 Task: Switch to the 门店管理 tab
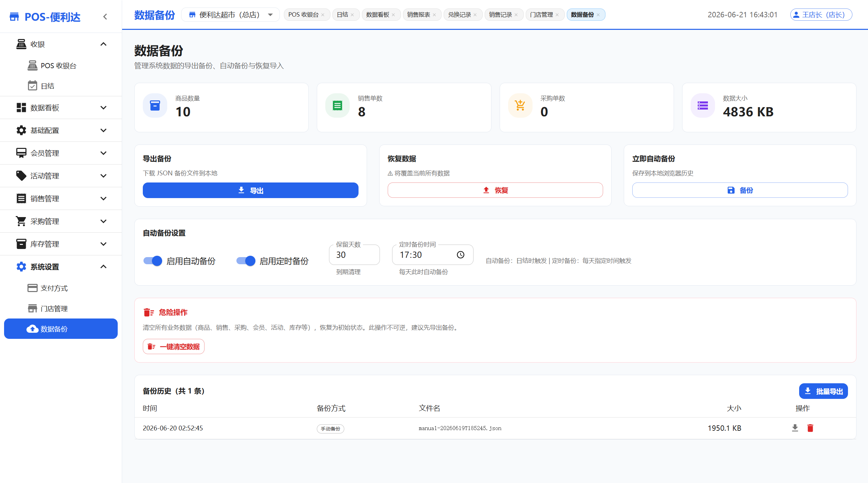coord(541,15)
